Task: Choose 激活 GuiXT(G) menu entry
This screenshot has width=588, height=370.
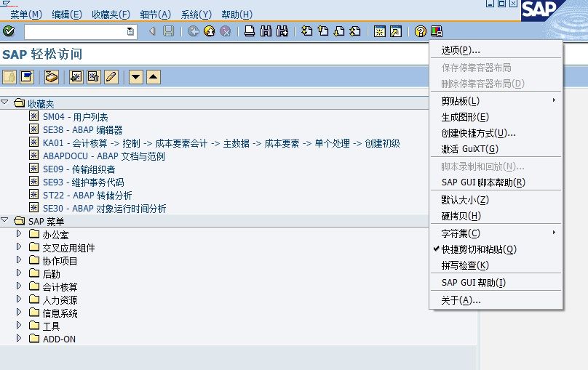Action: (x=496, y=149)
